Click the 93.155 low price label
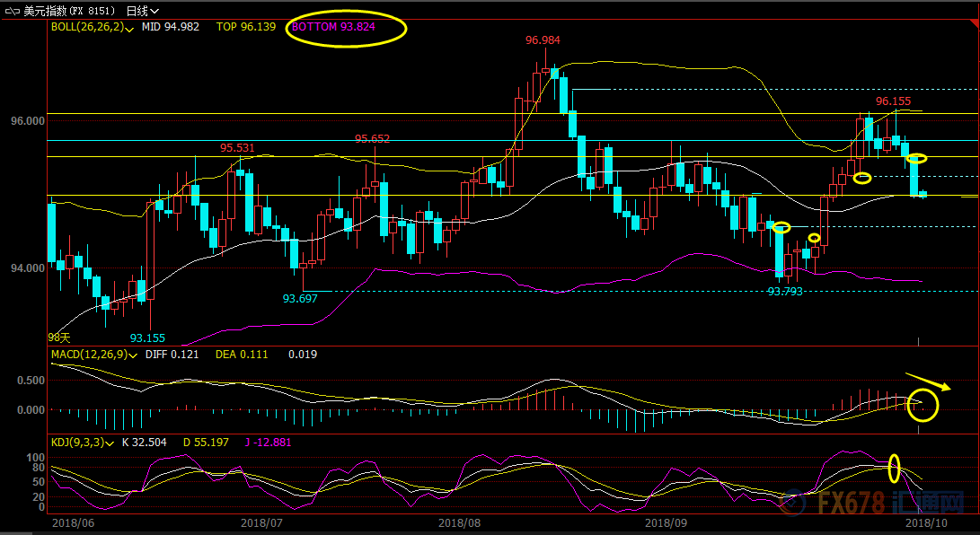The height and width of the screenshot is (535, 980). click(x=147, y=338)
